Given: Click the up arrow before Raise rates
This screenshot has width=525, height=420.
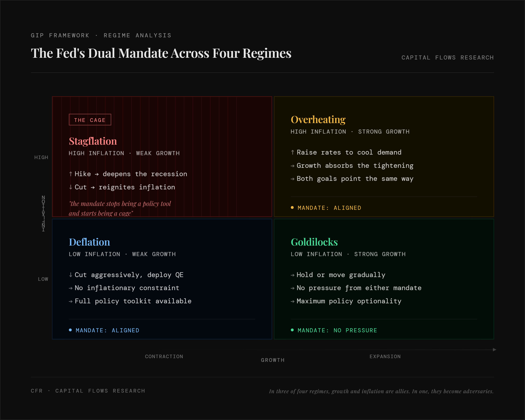Looking at the screenshot, I should 293,152.
